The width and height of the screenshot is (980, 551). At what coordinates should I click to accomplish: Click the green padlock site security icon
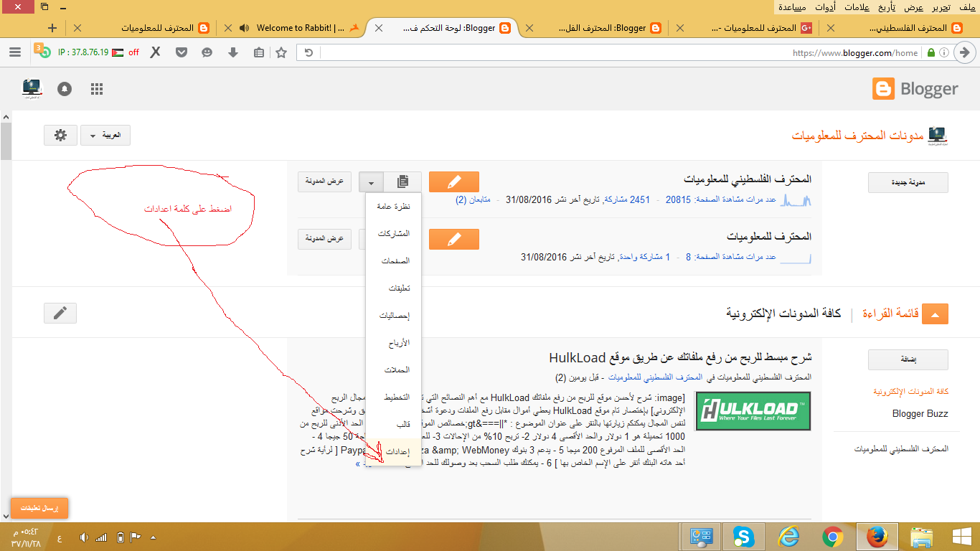click(931, 52)
